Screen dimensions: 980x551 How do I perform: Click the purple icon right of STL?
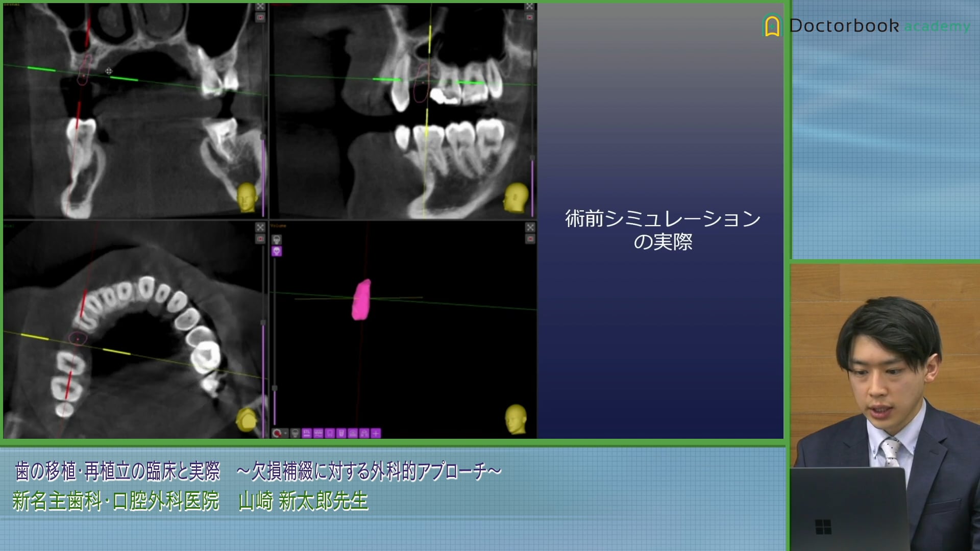(x=318, y=433)
